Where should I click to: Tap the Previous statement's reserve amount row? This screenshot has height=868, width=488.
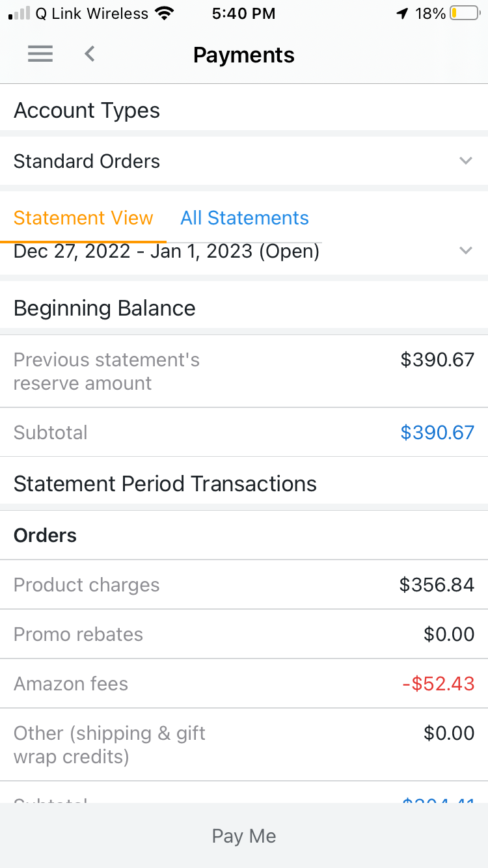[244, 372]
